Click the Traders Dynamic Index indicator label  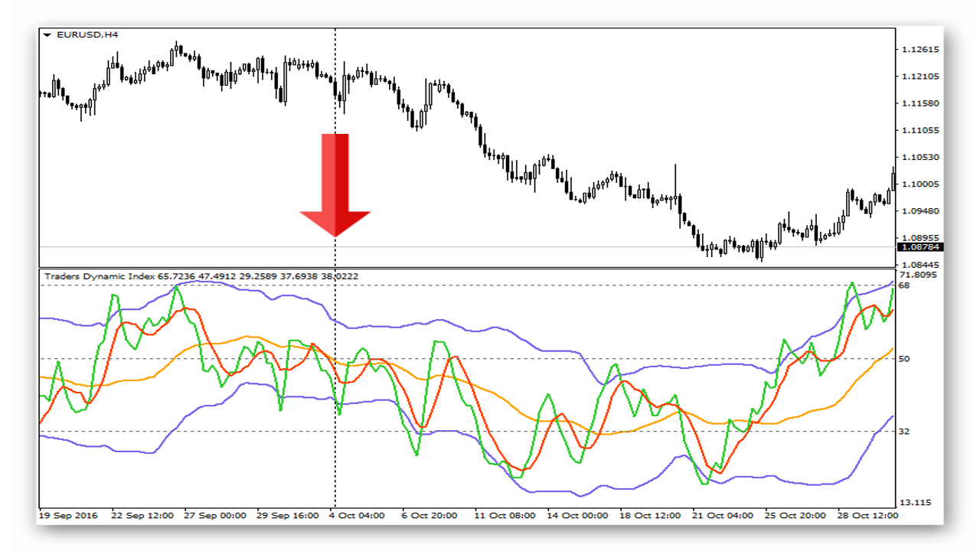[x=100, y=276]
